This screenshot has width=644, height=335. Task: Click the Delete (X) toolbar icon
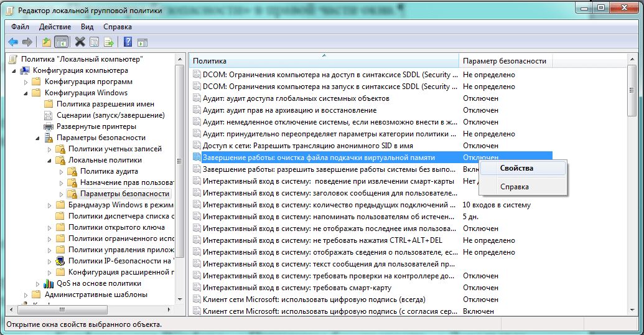(80, 42)
